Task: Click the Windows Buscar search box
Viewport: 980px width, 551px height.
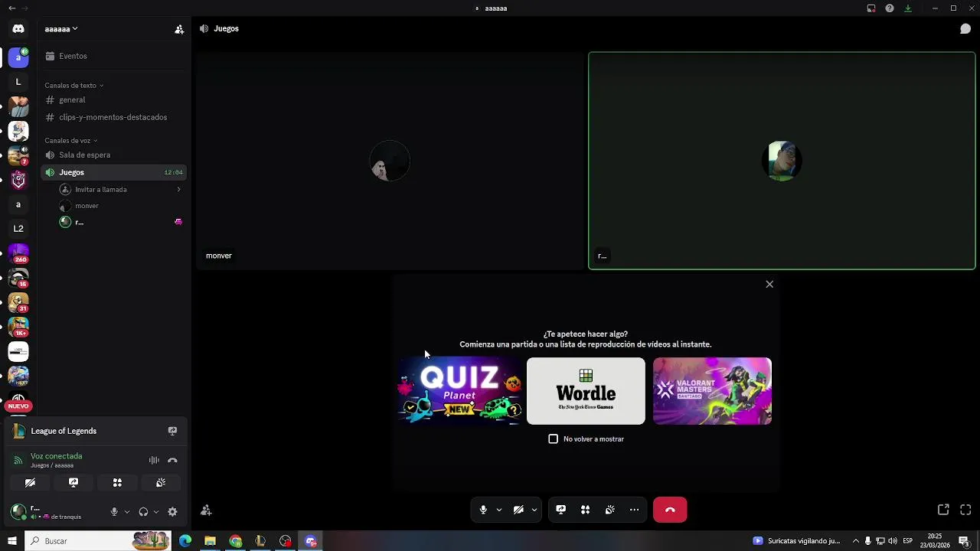Action: pos(100,541)
